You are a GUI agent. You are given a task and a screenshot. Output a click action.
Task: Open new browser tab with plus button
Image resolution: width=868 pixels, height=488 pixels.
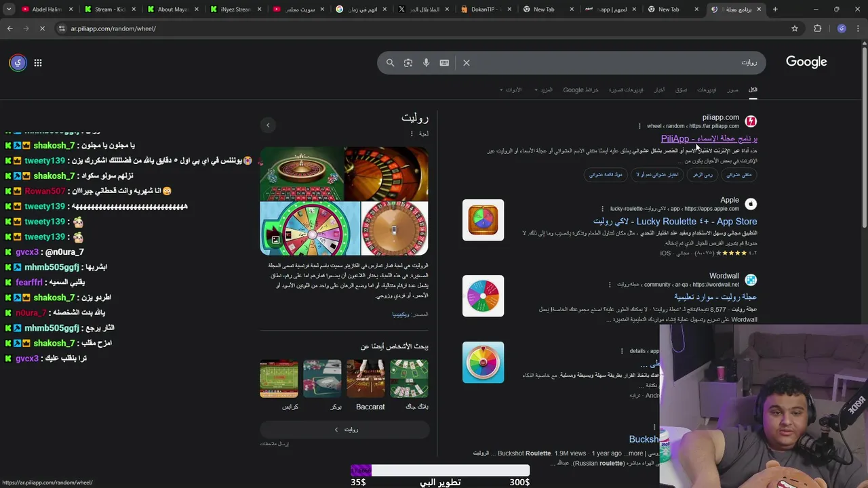tap(775, 9)
